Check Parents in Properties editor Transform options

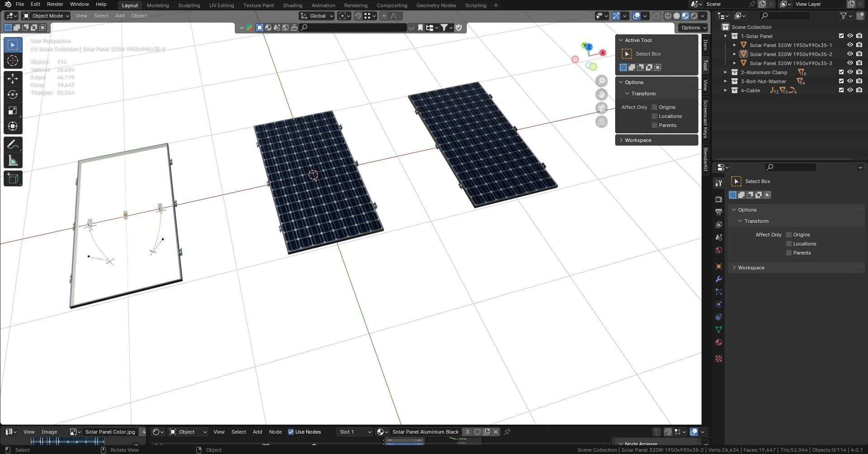pos(789,253)
